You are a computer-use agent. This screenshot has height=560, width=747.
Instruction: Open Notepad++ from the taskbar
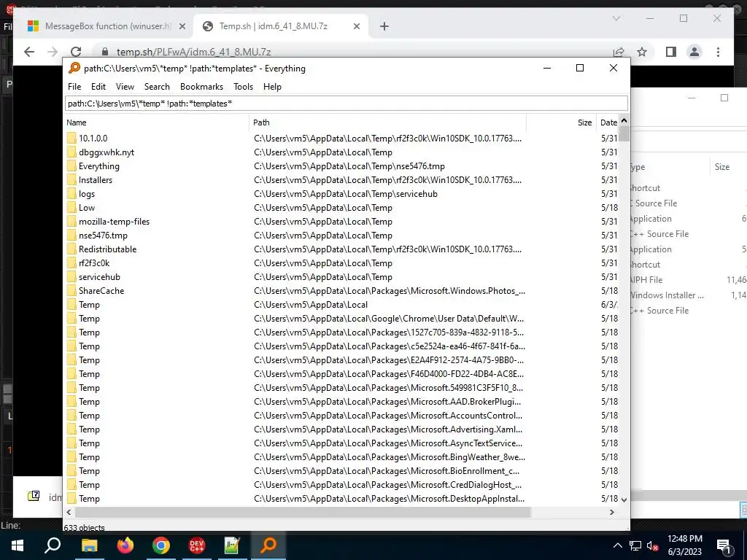(232, 545)
